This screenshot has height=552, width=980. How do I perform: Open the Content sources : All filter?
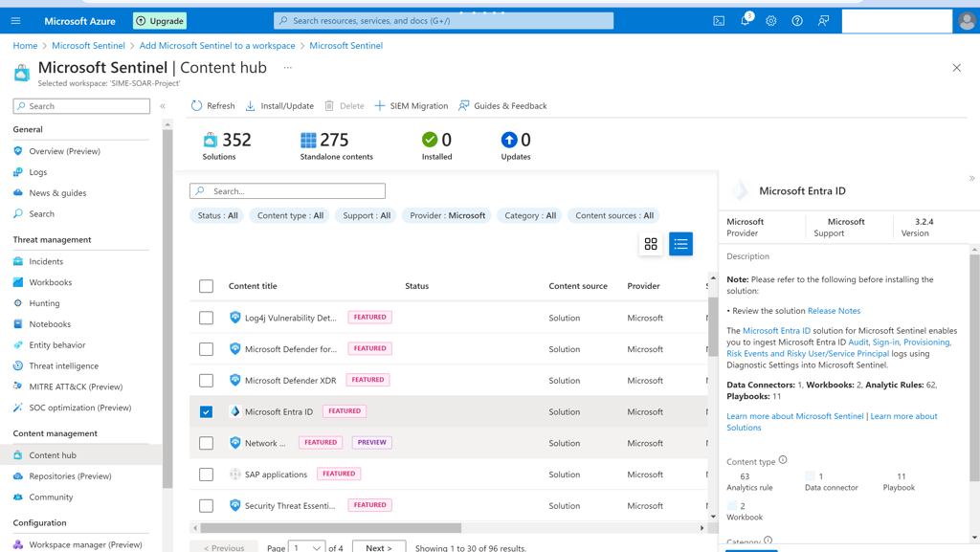[x=614, y=215]
